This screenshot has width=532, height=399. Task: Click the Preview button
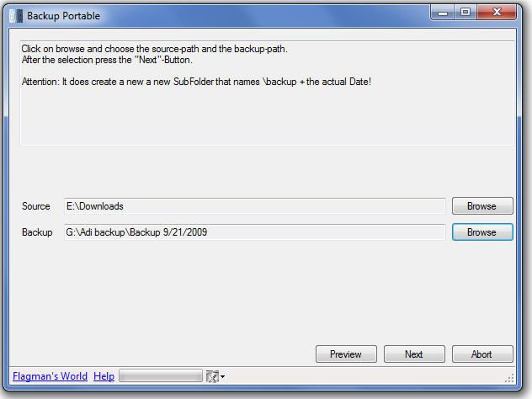click(x=346, y=354)
